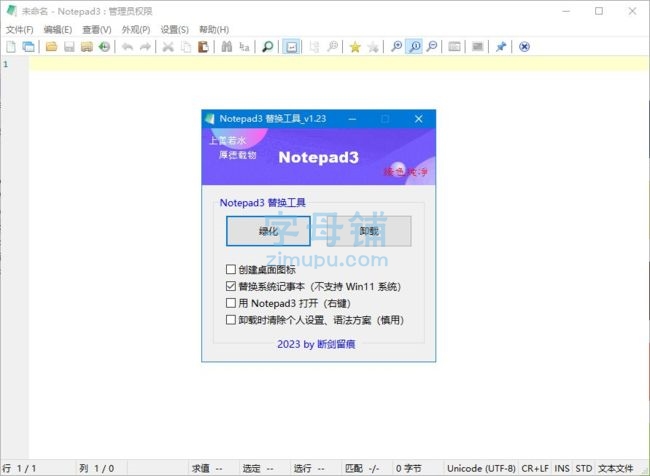
Task: Close the Notepad3 替换工具 dialog
Action: pos(419,119)
